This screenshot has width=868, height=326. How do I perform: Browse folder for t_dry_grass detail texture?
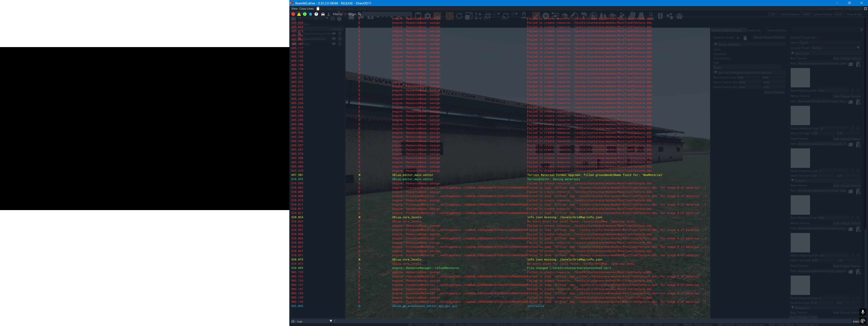pyautogui.click(x=850, y=144)
